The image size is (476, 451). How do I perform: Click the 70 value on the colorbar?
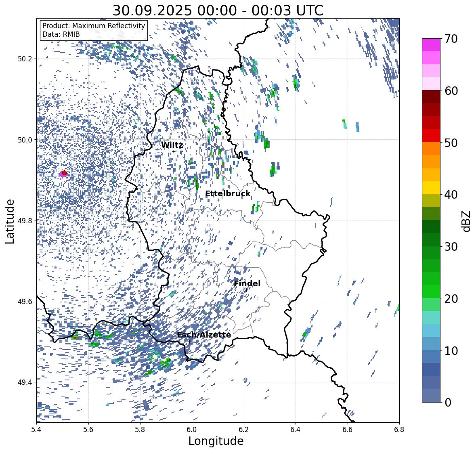tap(451, 39)
